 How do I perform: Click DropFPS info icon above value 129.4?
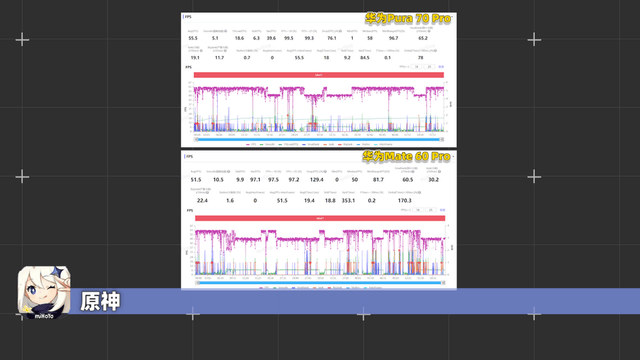click(325, 171)
